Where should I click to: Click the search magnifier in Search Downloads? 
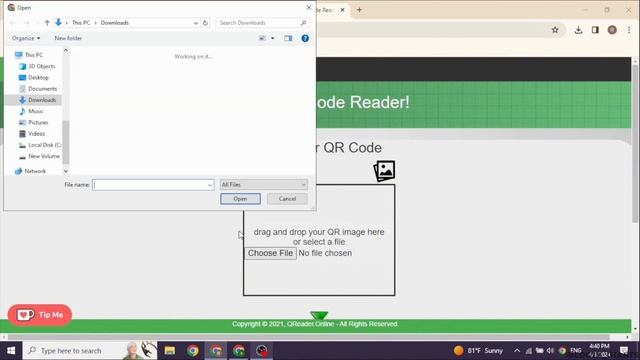(x=303, y=23)
